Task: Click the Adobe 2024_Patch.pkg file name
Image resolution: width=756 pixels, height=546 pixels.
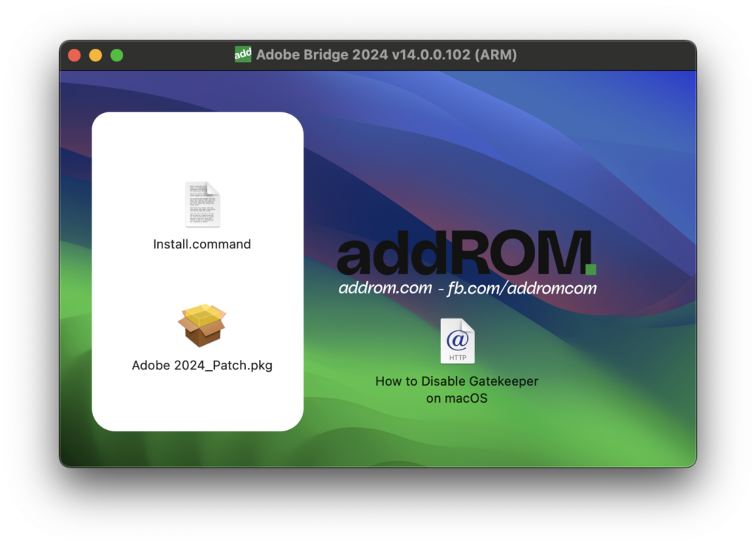Action: pyautogui.click(x=202, y=365)
